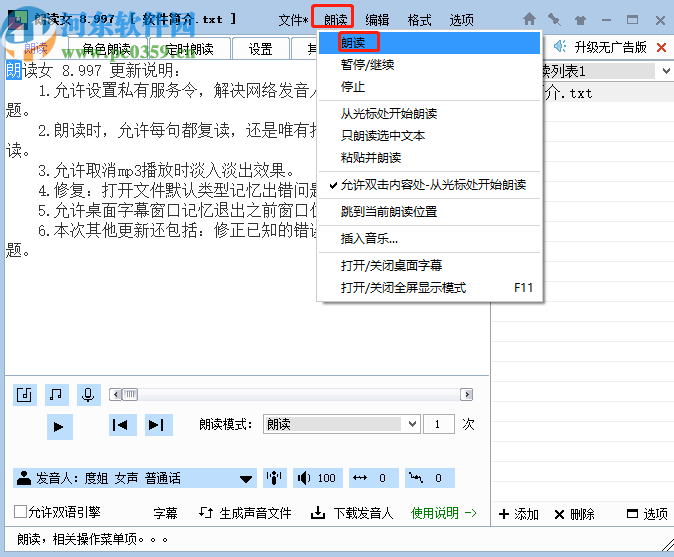This screenshot has height=557, width=674.
Task: Adjust volume control showing 100
Action: click(x=318, y=478)
